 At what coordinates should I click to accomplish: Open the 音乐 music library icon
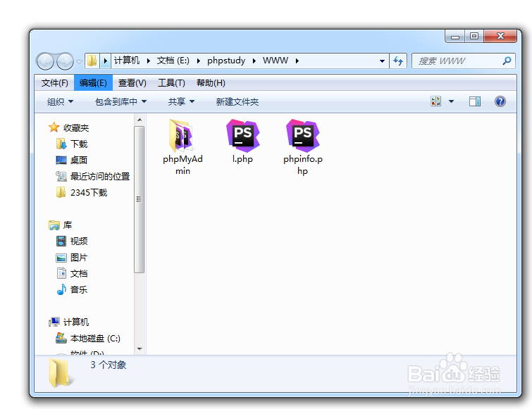coord(61,289)
